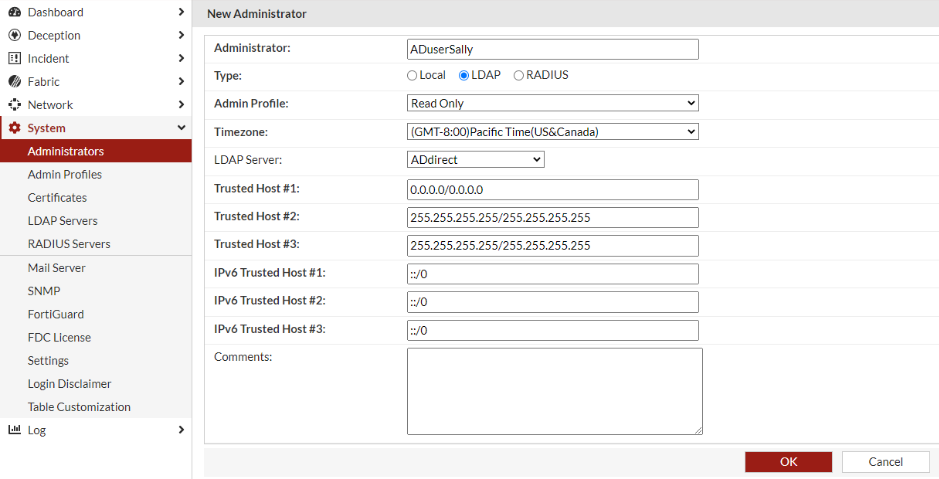Select the LDAP type radio button
The image size is (939, 479).
(x=464, y=75)
